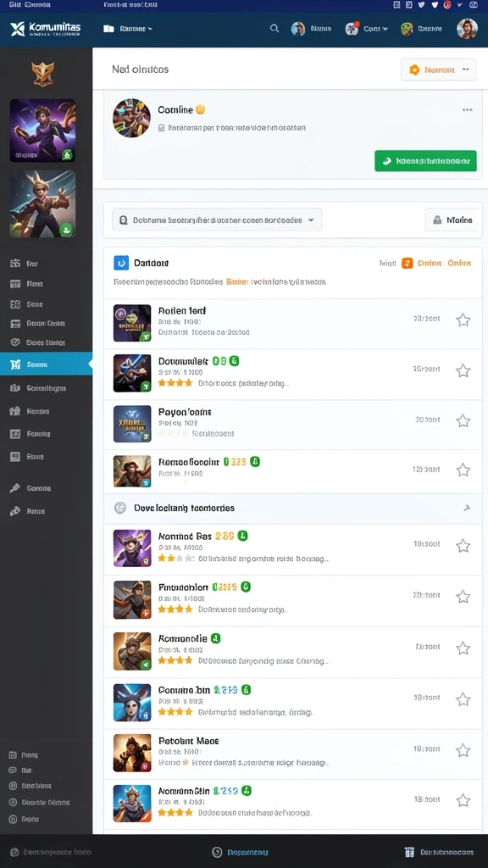Toggle favorite star on Petolant Mace row
Screen dimensions: 488x868
point(463,750)
